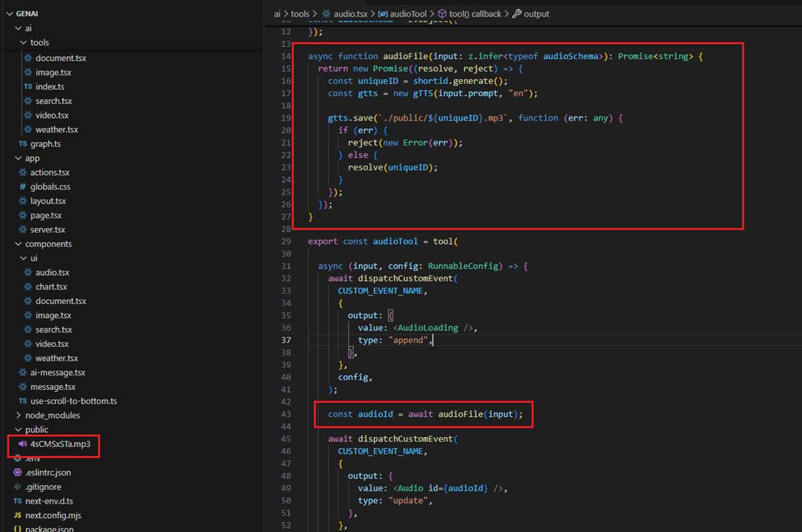Collapse the GENAI root folder
This screenshot has width=802, height=532.
click(9, 14)
